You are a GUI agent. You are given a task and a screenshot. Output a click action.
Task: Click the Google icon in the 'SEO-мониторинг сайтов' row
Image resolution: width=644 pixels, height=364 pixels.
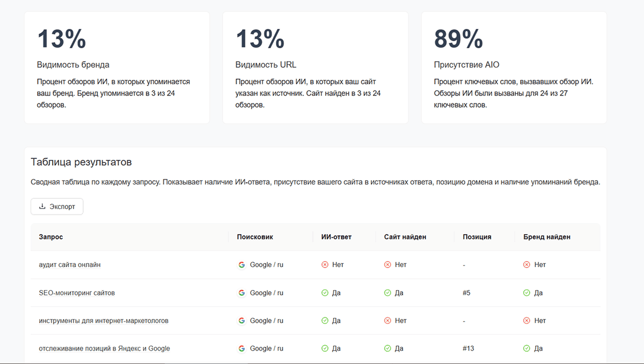tap(241, 292)
